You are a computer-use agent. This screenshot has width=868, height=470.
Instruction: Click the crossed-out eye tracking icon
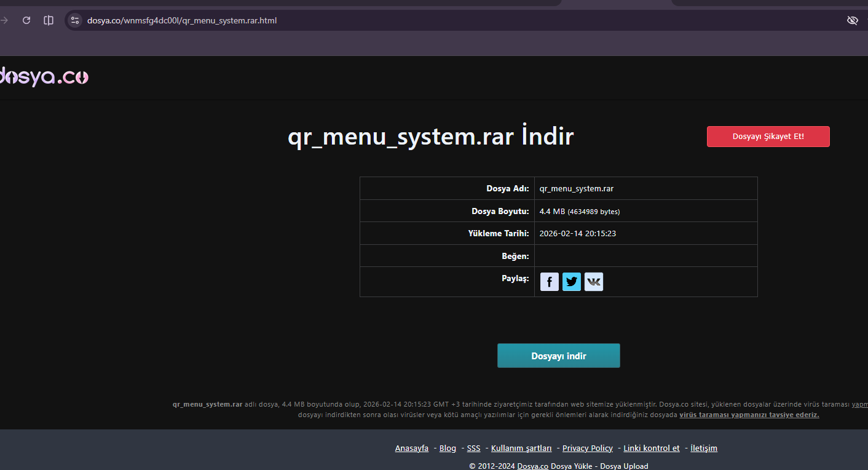852,20
